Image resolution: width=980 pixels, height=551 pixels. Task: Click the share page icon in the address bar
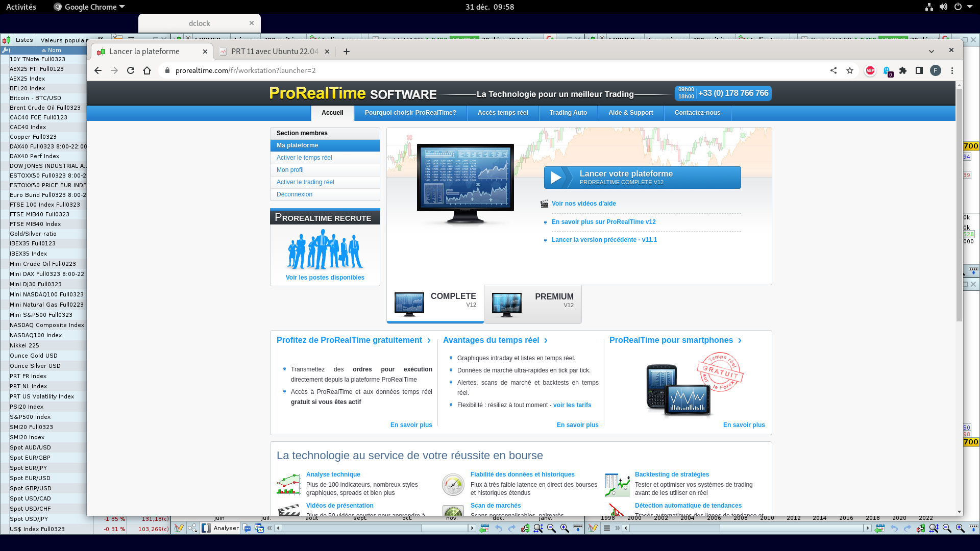834,71
